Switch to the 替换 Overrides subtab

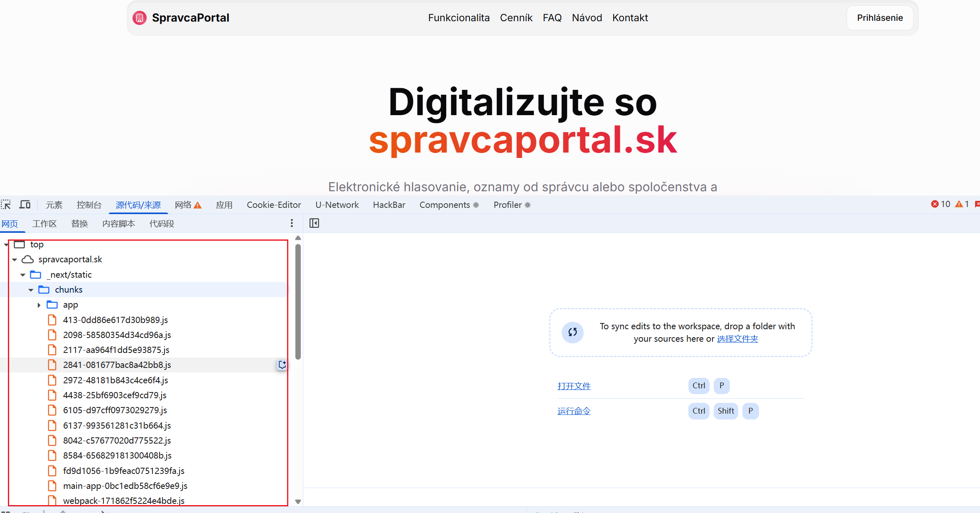(79, 224)
